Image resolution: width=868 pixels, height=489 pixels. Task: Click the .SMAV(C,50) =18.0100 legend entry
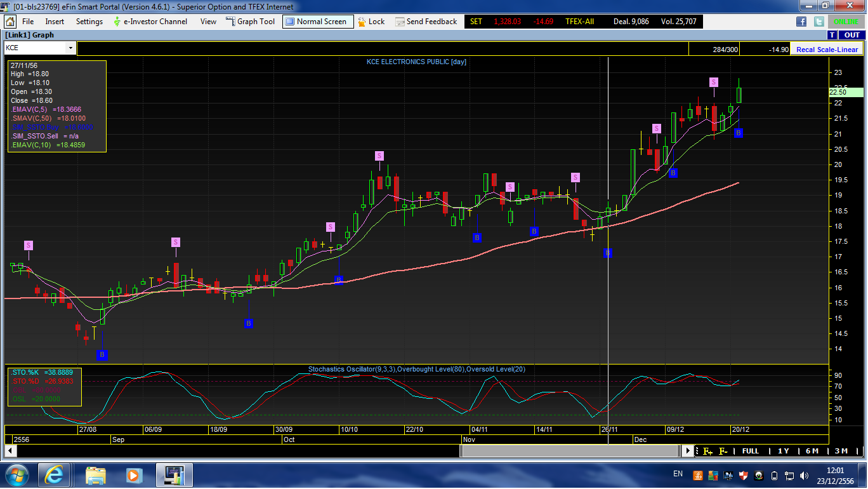48,119
